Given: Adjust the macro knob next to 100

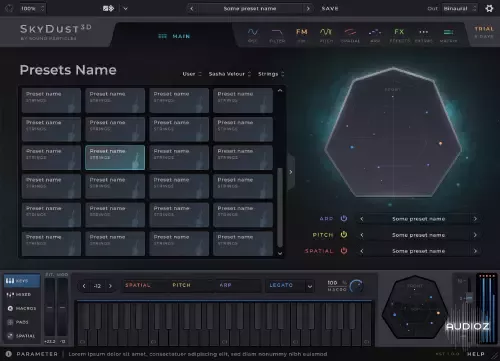Looking at the screenshot, I should (356, 286).
